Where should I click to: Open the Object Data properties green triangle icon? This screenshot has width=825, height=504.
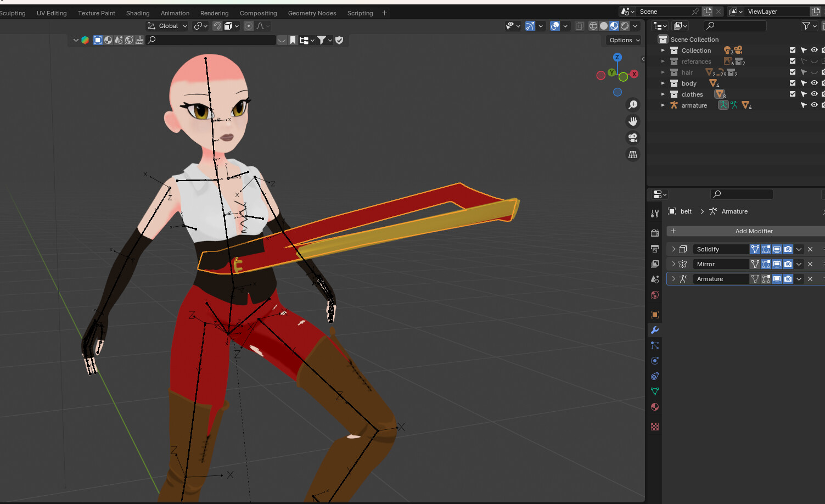click(x=654, y=391)
